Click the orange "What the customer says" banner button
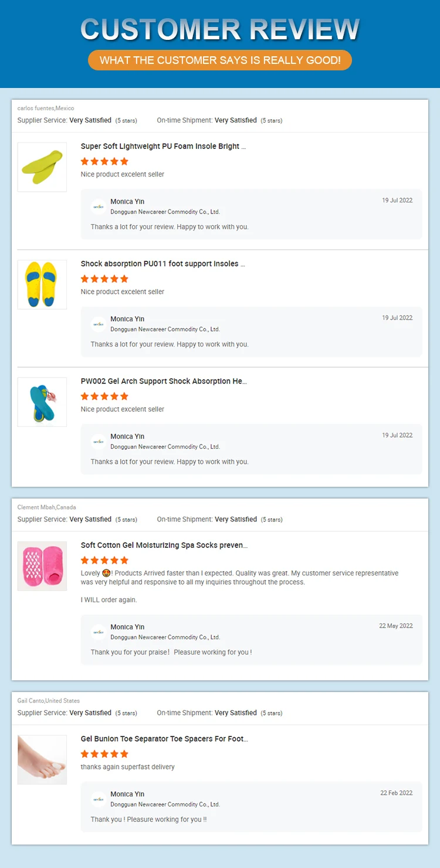The width and height of the screenshot is (440, 868). (x=220, y=60)
